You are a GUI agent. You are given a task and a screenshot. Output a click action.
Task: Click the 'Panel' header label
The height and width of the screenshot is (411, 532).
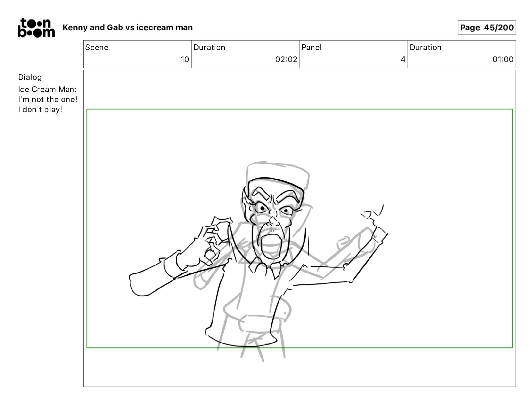click(x=312, y=47)
